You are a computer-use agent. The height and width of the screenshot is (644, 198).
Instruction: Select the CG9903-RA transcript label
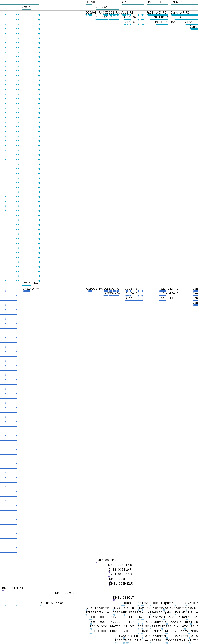94,13
